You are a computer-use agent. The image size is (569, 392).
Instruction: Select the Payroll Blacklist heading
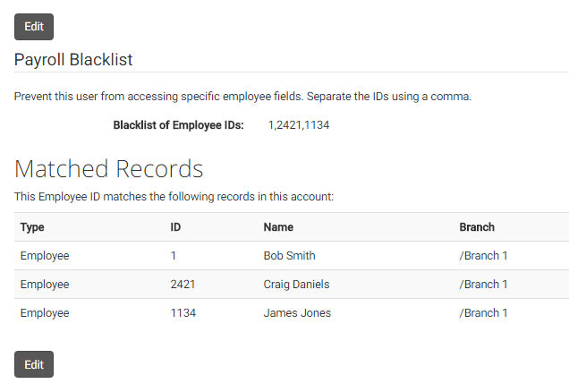(x=73, y=60)
